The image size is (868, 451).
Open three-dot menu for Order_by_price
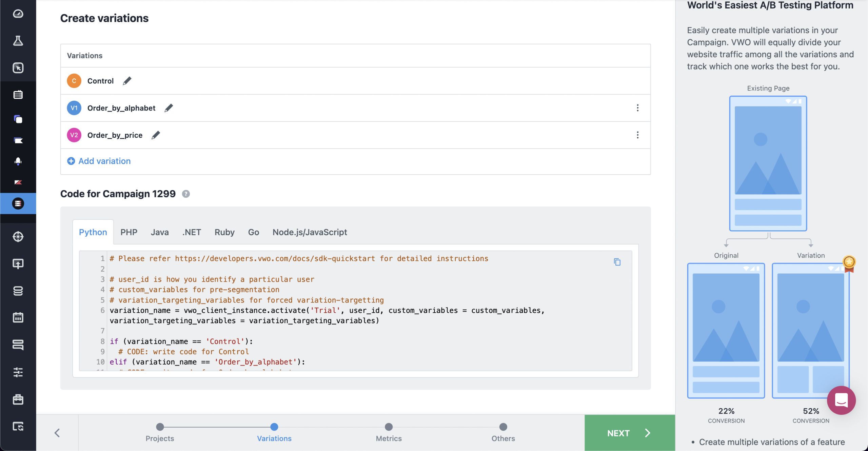coord(637,135)
